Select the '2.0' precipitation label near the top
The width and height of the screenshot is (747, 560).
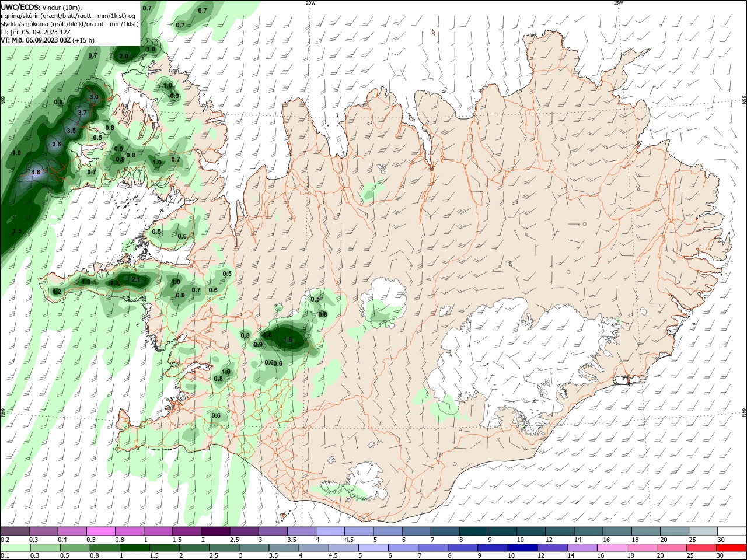124,56
